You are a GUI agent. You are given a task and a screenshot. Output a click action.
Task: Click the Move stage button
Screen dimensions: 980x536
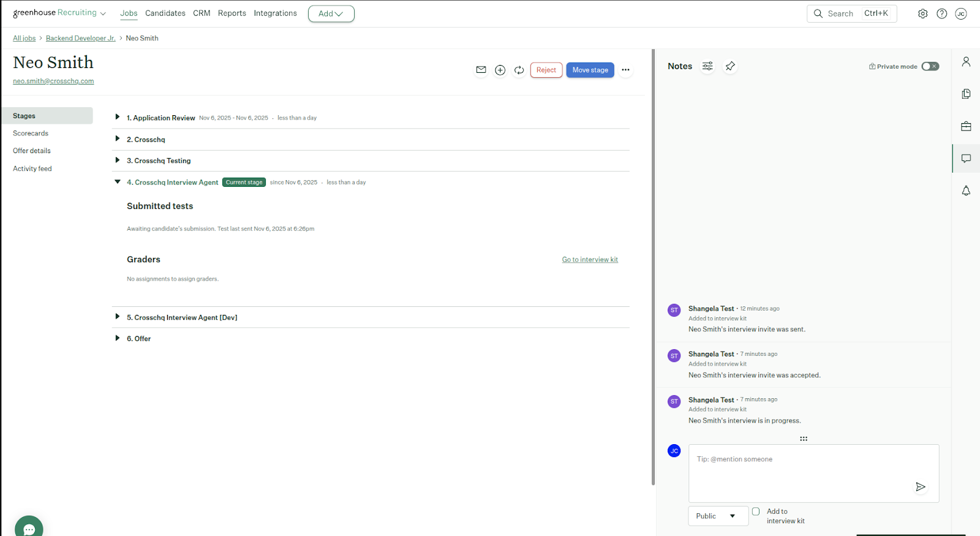point(590,70)
